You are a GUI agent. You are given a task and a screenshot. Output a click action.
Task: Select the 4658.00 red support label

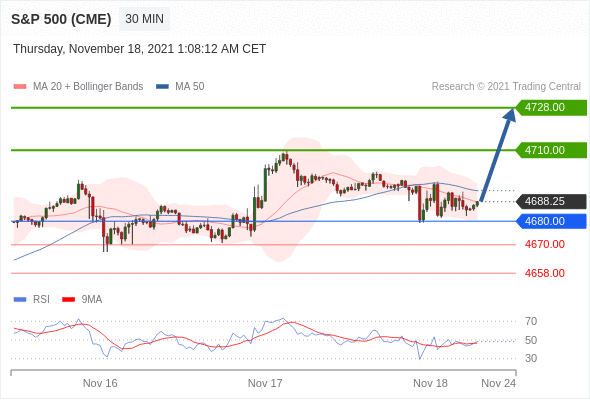(544, 273)
